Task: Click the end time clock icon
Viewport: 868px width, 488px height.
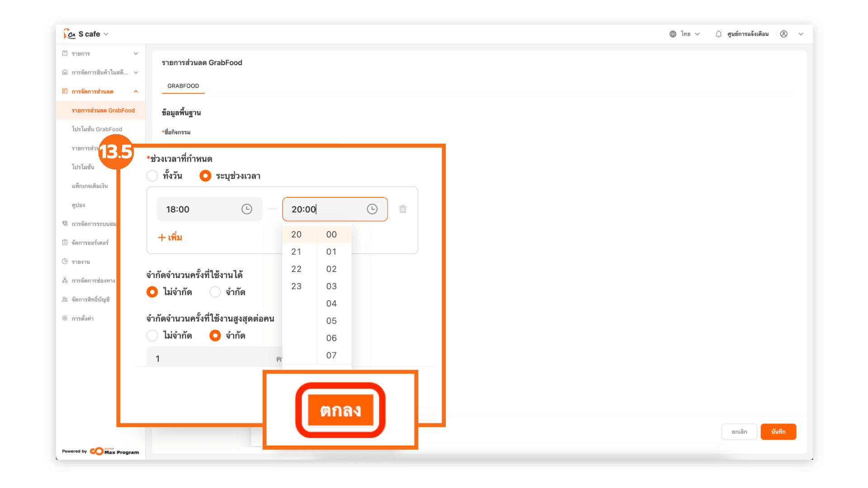Action: click(372, 209)
